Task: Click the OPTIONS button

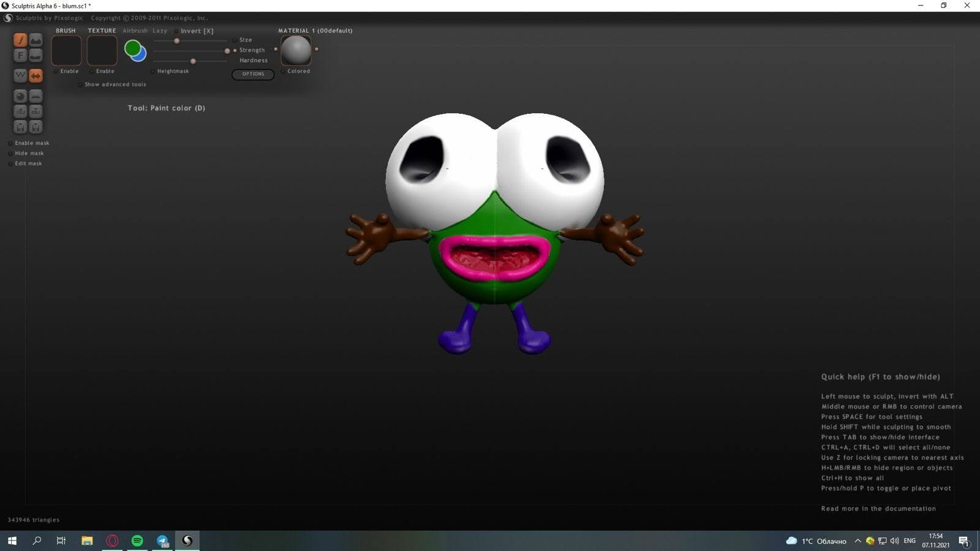Action: click(x=253, y=74)
